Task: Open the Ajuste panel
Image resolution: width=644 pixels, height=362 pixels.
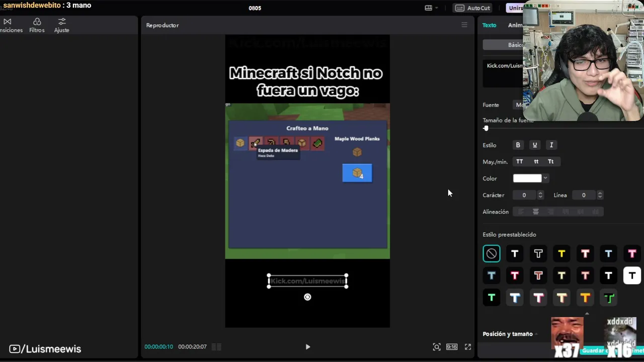Action: [61, 25]
